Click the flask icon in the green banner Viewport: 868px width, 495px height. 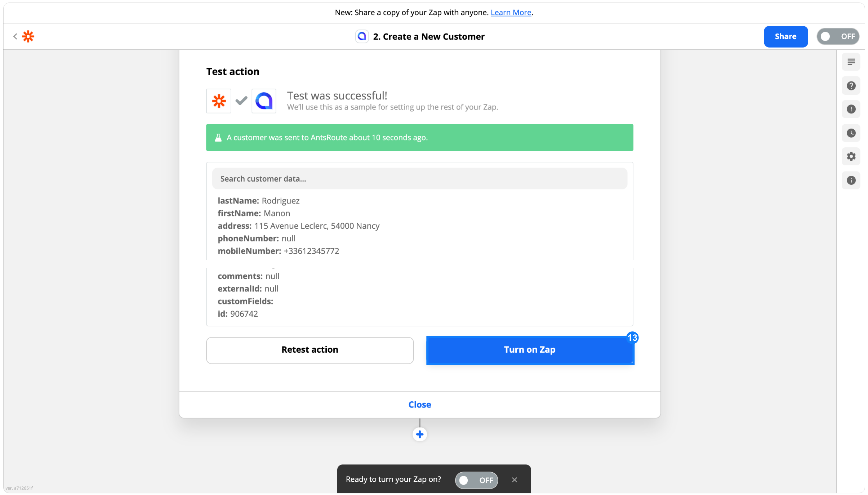coord(218,138)
